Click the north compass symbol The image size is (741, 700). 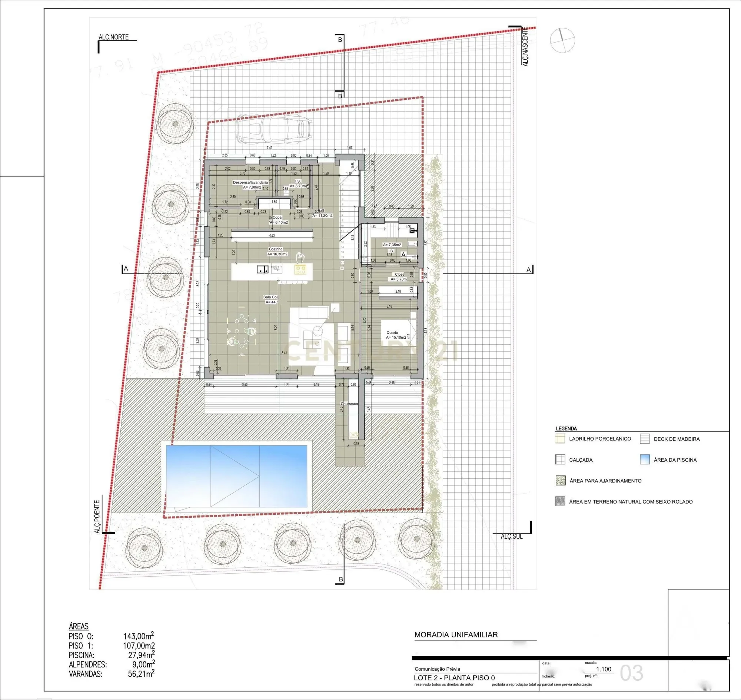pyautogui.click(x=562, y=40)
